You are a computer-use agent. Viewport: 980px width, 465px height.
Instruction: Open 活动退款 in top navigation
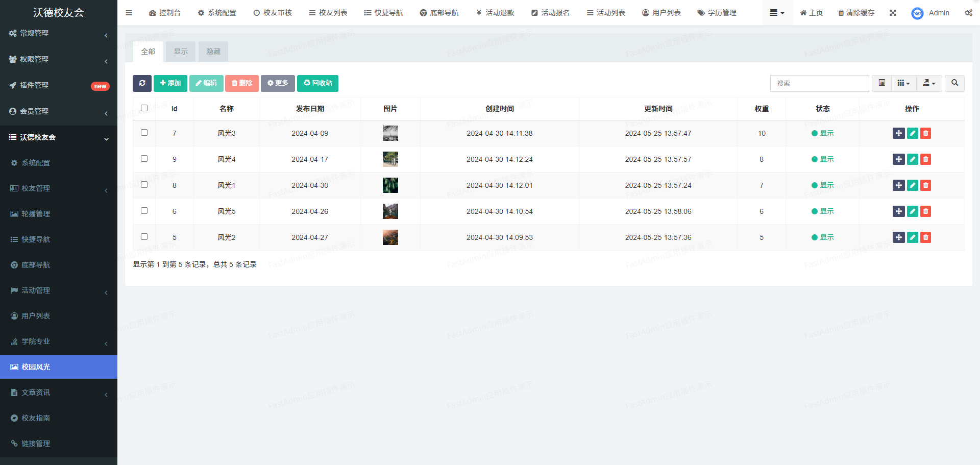pyautogui.click(x=495, y=13)
